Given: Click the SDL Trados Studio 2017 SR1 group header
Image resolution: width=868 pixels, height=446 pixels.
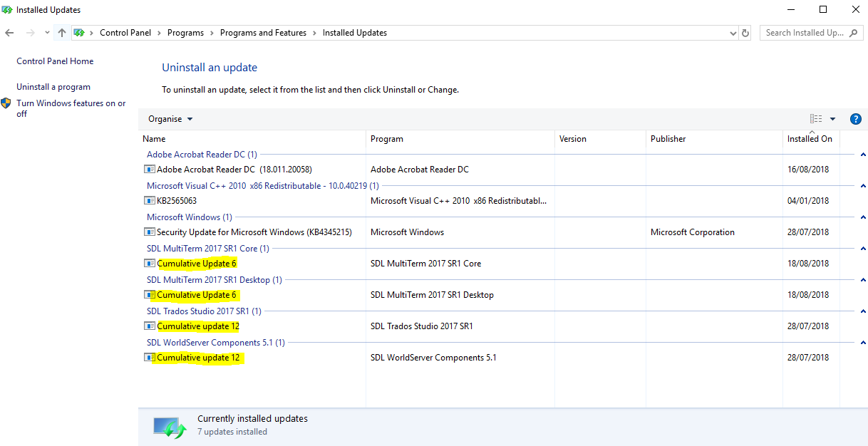Looking at the screenshot, I should point(204,311).
